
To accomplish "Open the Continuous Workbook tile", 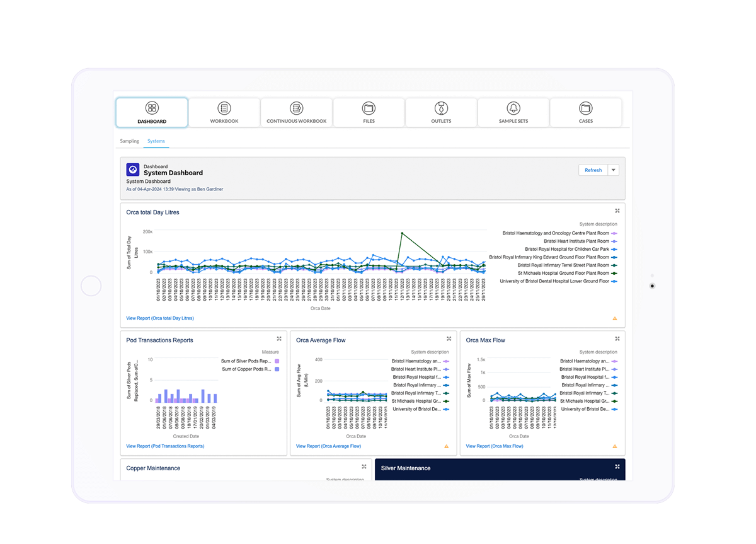I will (296, 113).
